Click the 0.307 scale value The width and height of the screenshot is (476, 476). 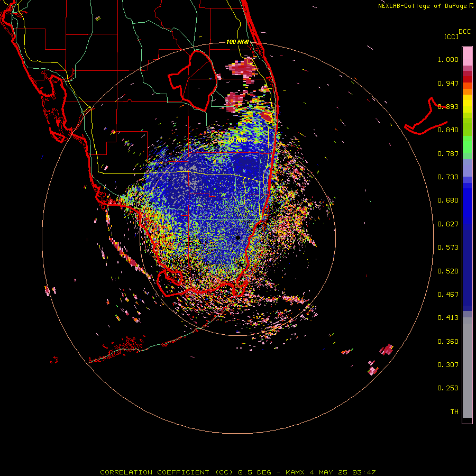point(448,365)
